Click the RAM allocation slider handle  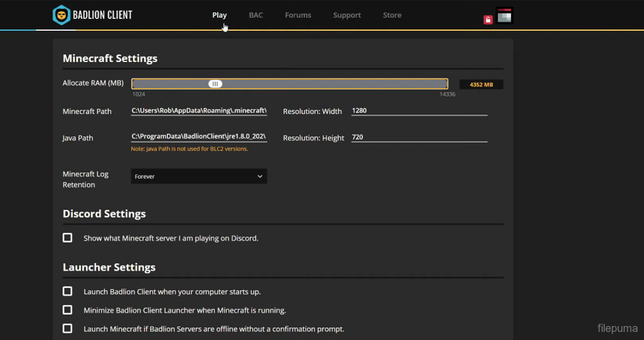(x=215, y=83)
